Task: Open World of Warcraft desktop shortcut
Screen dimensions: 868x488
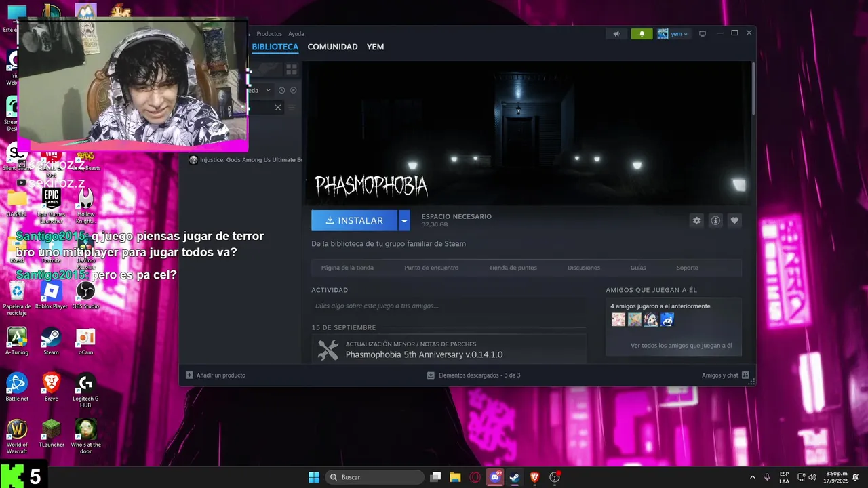Action: (x=17, y=436)
